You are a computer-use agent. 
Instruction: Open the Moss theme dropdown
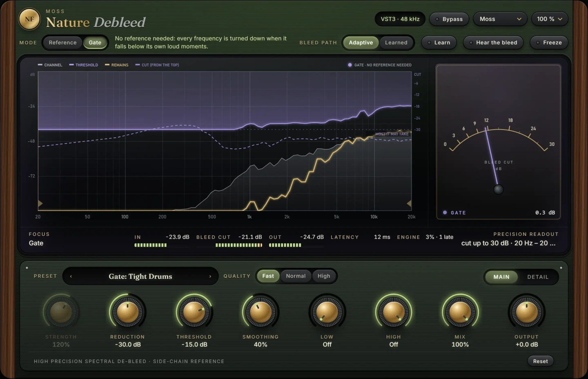pos(500,19)
